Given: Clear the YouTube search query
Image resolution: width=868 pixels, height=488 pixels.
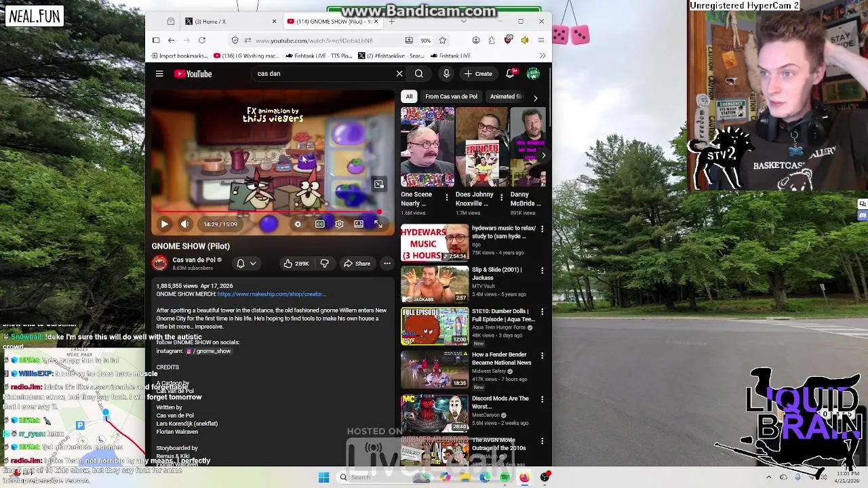Looking at the screenshot, I should coord(399,74).
